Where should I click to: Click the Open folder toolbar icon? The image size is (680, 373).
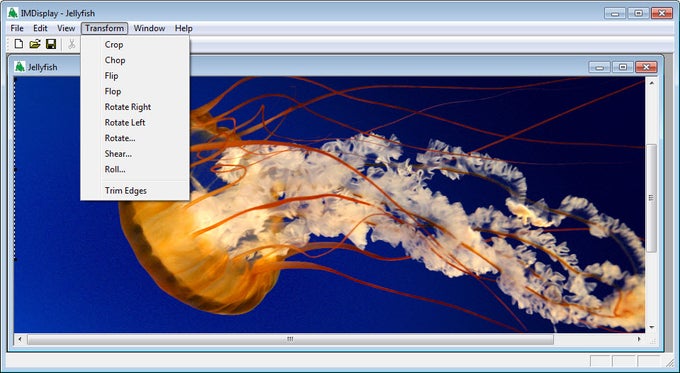coord(35,43)
